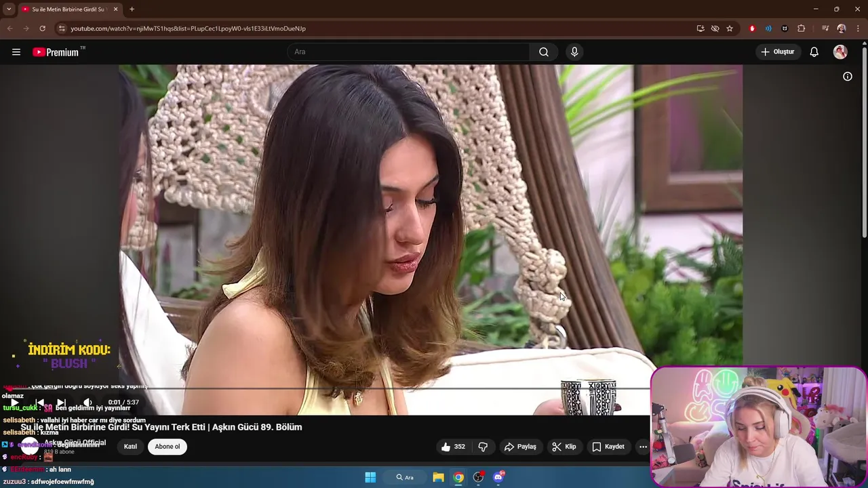Screen dimensions: 868x488
Task: Reload the YouTube page
Action: coord(42,28)
